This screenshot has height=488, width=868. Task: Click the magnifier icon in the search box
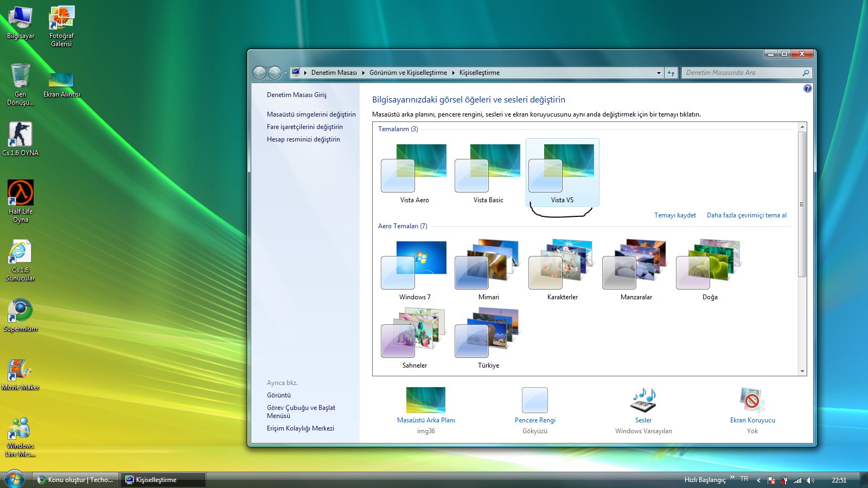[x=806, y=73]
